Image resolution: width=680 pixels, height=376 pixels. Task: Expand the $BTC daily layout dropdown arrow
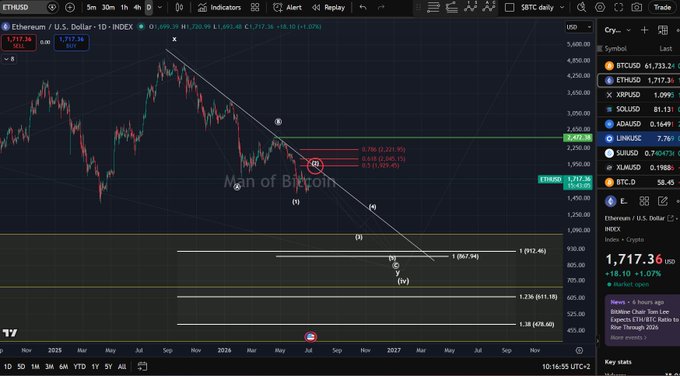(x=562, y=7)
